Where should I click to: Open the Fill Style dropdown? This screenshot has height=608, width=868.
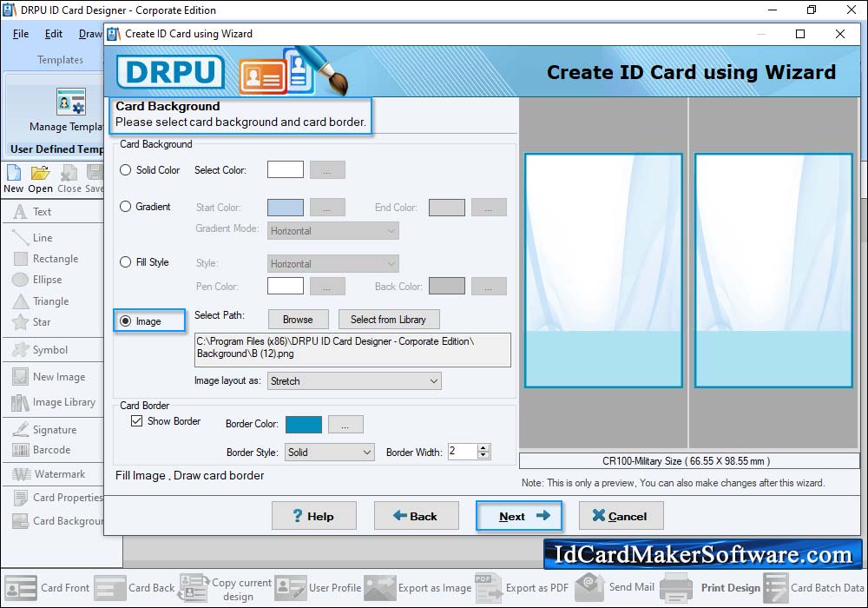tap(333, 263)
